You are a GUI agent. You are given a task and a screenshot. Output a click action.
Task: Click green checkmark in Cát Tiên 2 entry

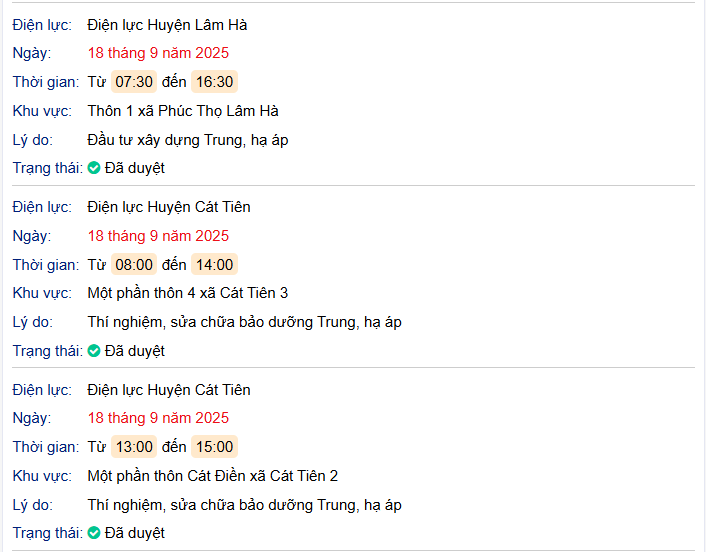coord(94,533)
